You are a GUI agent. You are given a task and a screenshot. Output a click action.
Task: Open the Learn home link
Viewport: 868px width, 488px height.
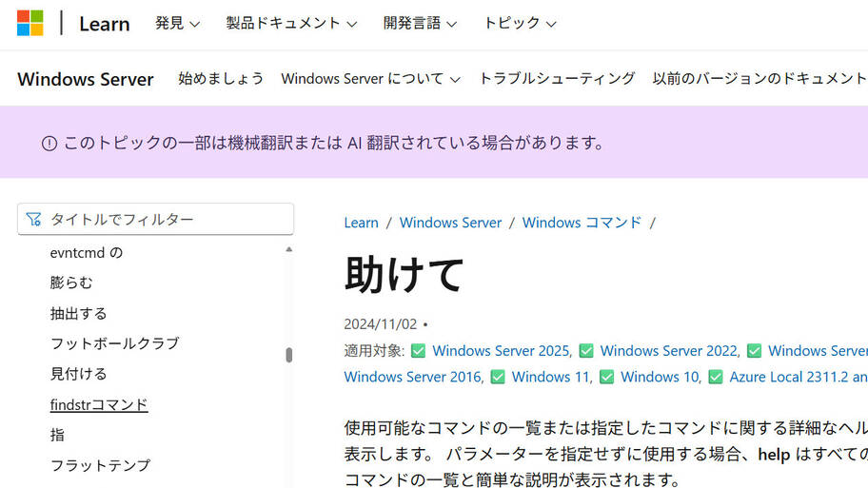coord(104,24)
